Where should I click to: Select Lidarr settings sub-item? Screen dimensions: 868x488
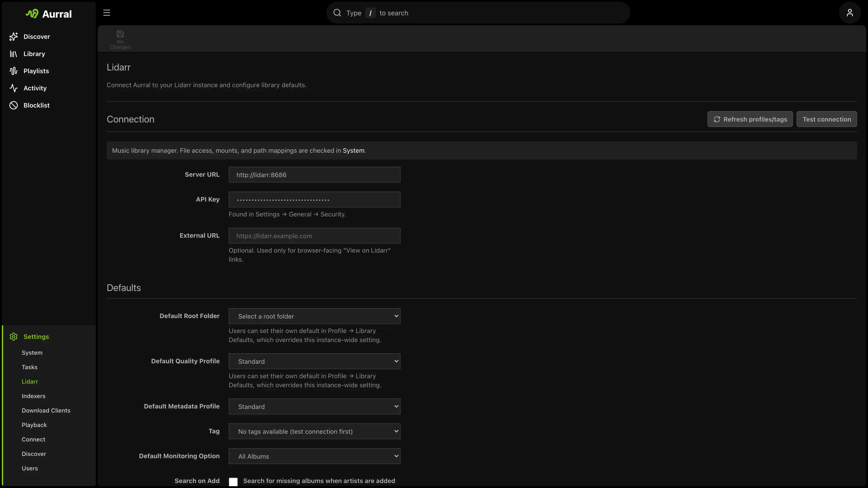(x=30, y=382)
